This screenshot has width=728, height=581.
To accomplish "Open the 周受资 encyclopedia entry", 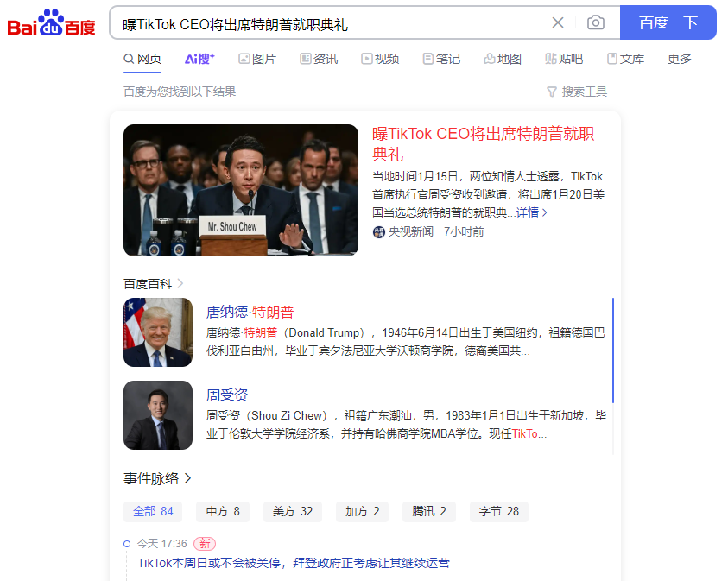I will [x=226, y=395].
